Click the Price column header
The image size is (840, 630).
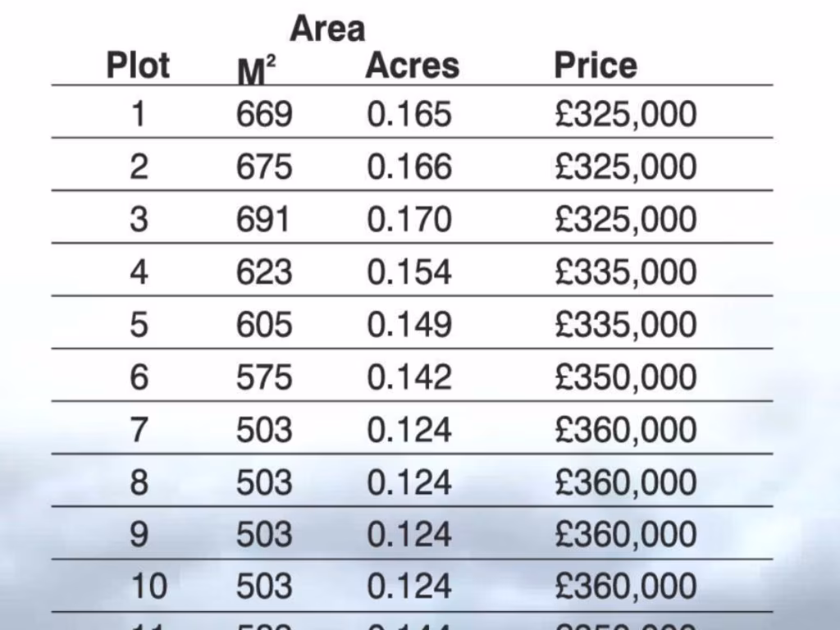[x=595, y=66]
